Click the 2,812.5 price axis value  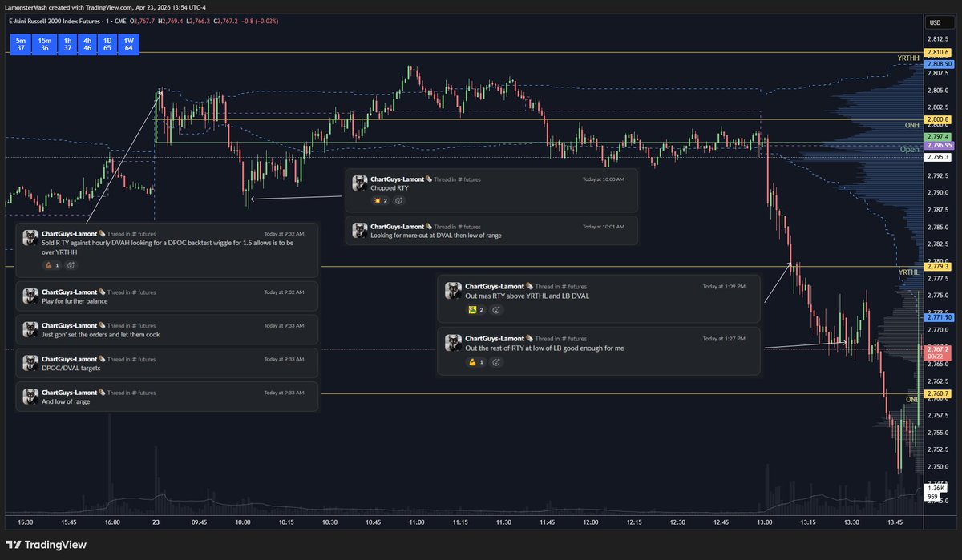(938, 38)
